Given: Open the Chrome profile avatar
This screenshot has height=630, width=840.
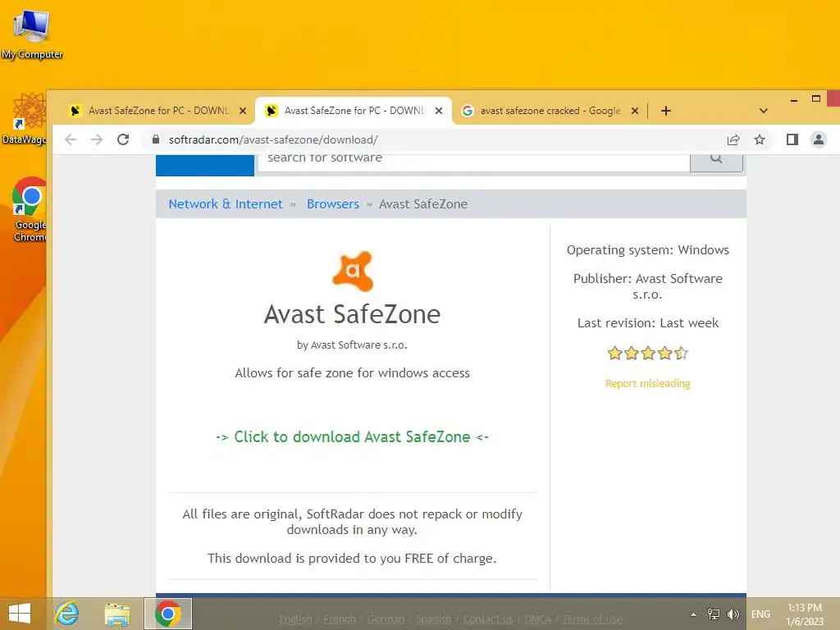Looking at the screenshot, I should coord(819,139).
